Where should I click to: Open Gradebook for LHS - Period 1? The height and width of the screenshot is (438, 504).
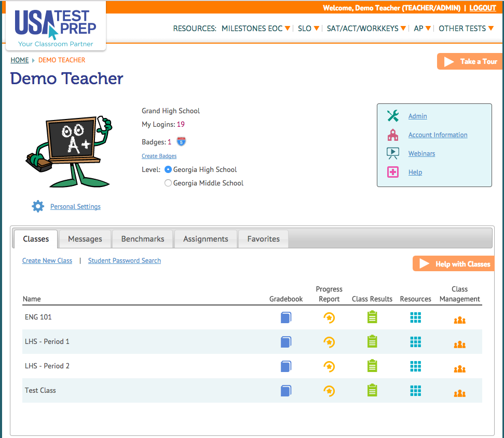point(286,342)
